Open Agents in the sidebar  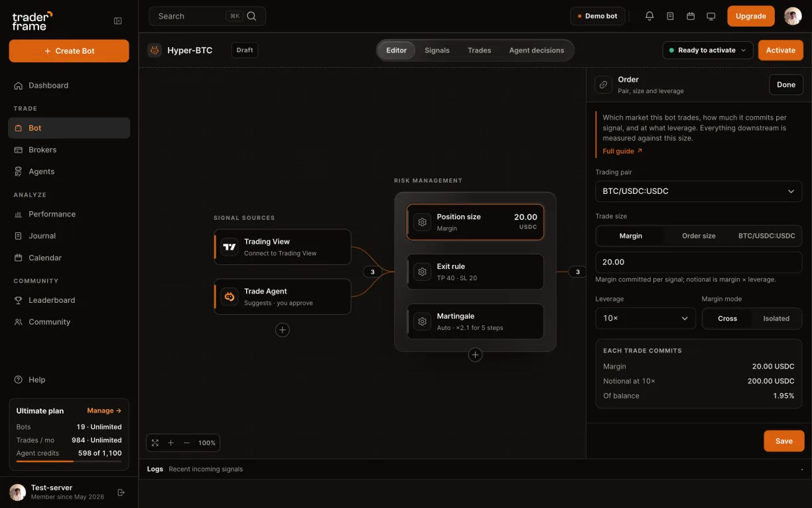(69, 171)
